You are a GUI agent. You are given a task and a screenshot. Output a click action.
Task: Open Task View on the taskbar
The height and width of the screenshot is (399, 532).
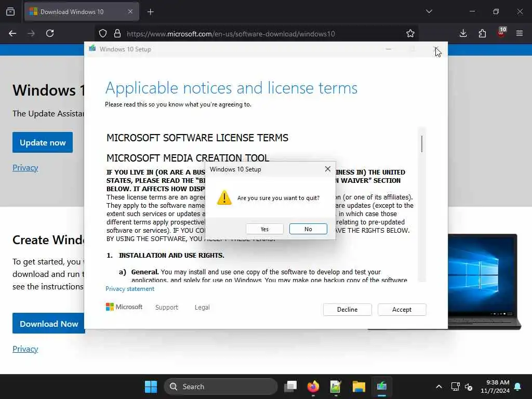(290, 387)
